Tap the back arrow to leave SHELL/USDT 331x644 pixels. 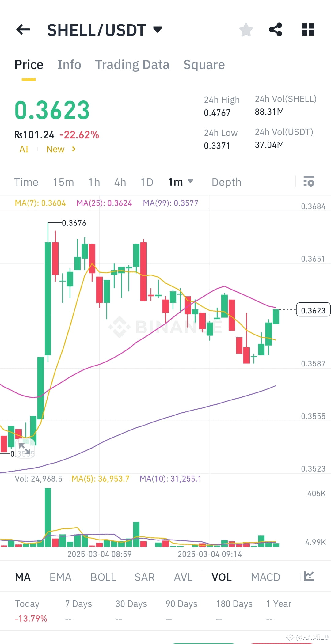pos(22,29)
